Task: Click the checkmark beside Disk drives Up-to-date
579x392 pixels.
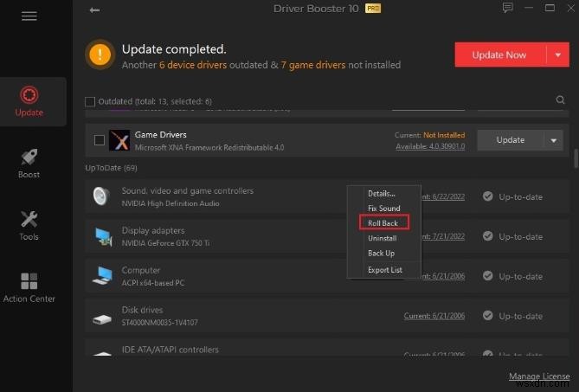Action: [x=488, y=315]
